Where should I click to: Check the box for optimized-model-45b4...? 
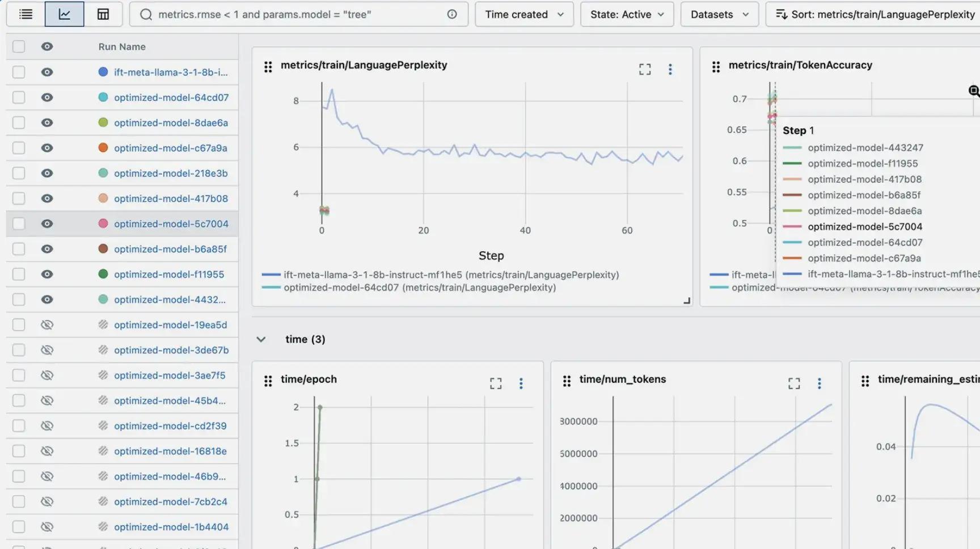click(19, 400)
